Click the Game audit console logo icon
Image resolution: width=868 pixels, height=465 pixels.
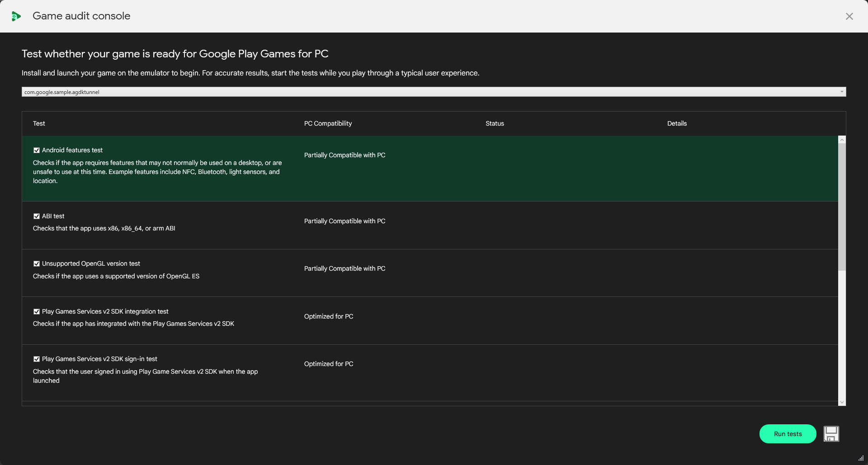point(16,16)
